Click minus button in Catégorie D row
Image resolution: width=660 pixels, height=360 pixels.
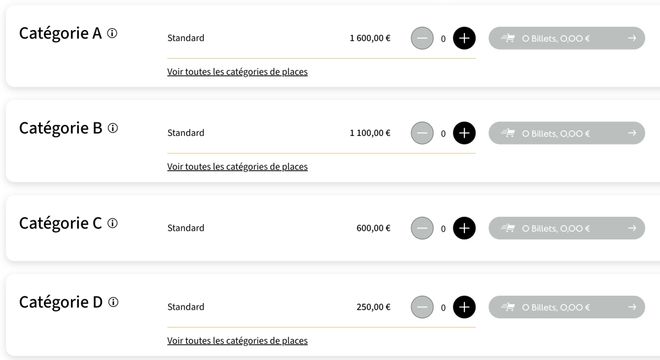[422, 307]
